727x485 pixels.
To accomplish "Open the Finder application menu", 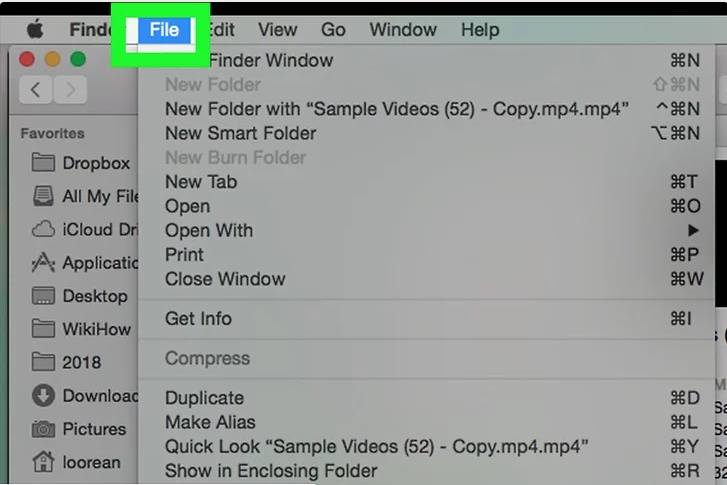I will 90,30.
